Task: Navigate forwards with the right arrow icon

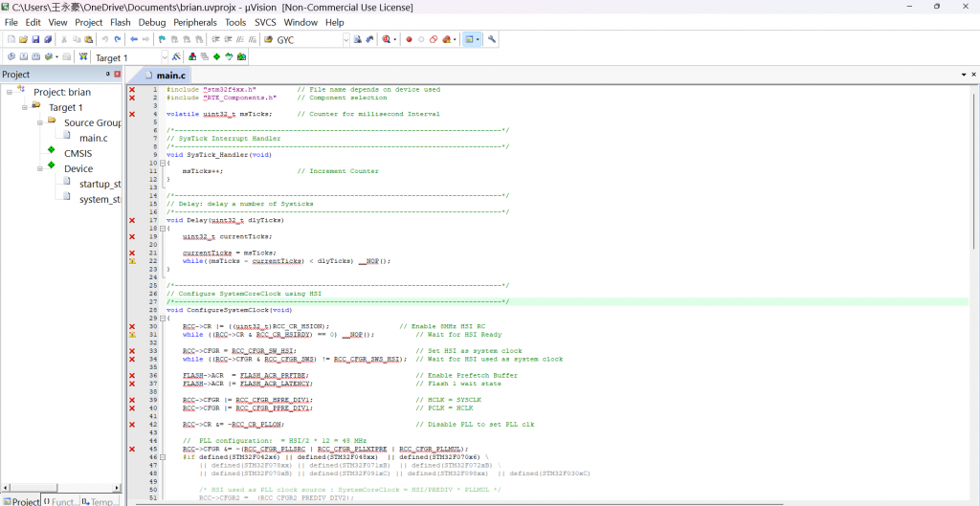Action: click(145, 39)
